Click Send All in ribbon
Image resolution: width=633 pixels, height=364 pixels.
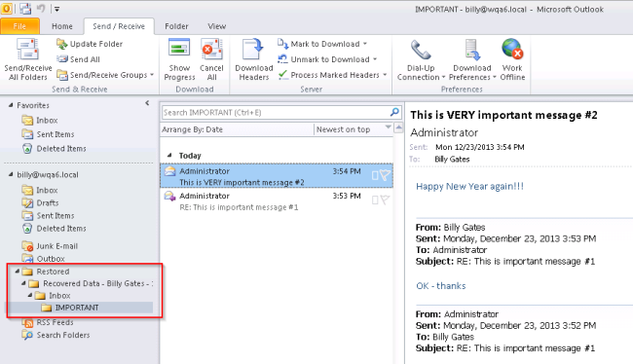(x=78, y=59)
